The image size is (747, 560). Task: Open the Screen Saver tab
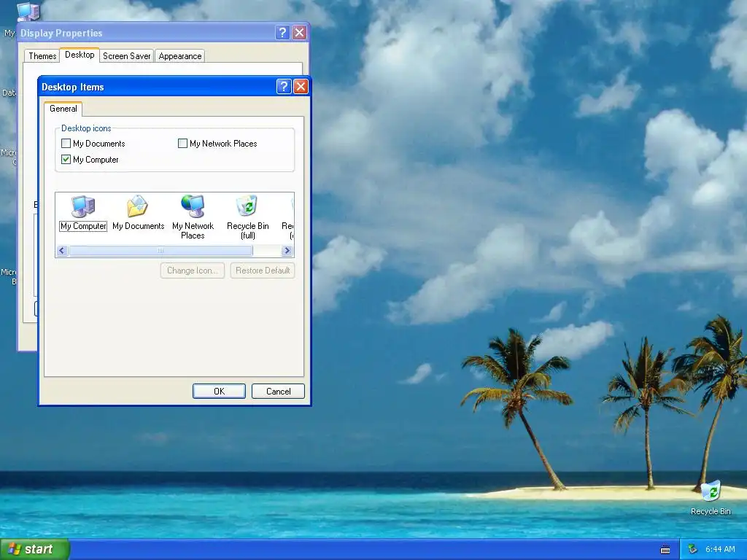pos(127,56)
